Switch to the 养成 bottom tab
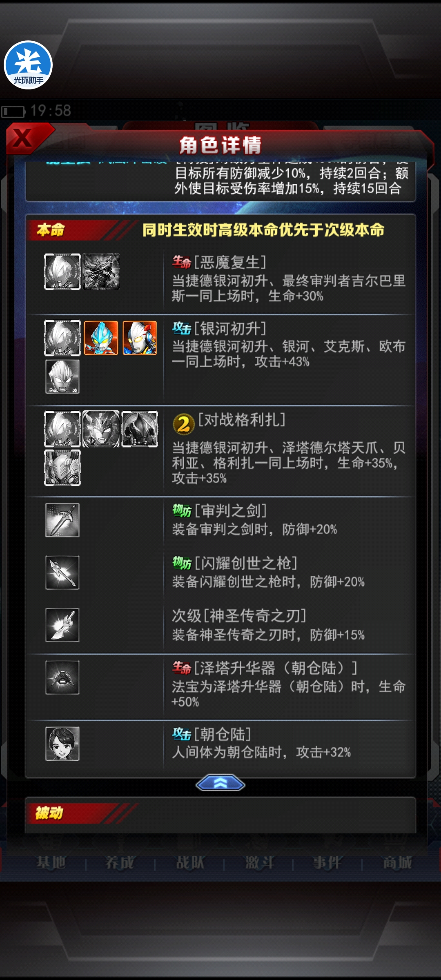The width and height of the screenshot is (441, 980). pyautogui.click(x=120, y=863)
